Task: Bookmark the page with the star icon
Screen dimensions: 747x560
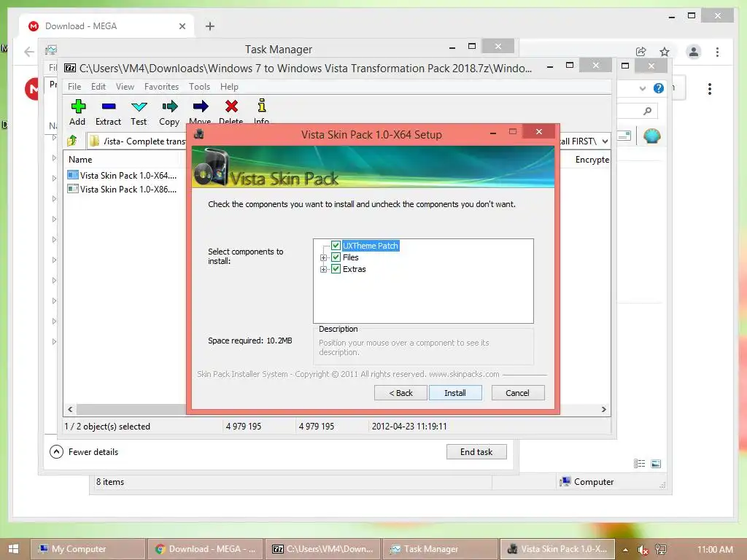Action: point(665,52)
